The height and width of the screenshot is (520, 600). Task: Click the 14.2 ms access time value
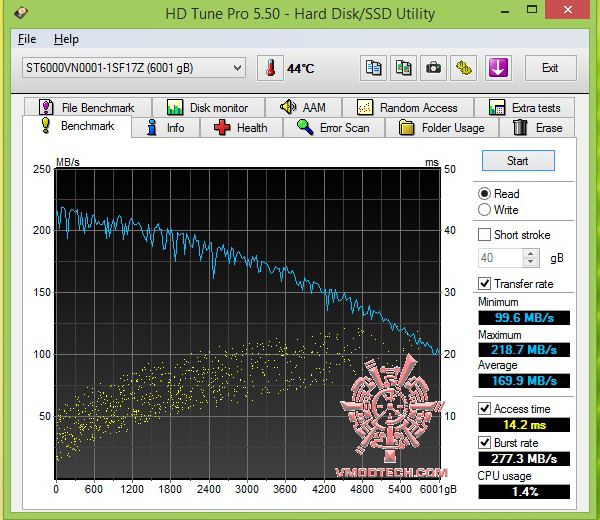[x=524, y=425]
